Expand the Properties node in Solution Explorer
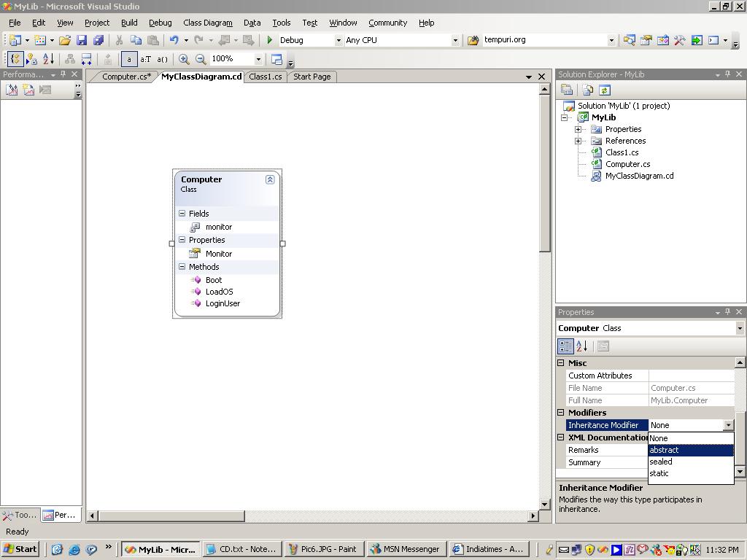The width and height of the screenshot is (747, 560). (578, 129)
